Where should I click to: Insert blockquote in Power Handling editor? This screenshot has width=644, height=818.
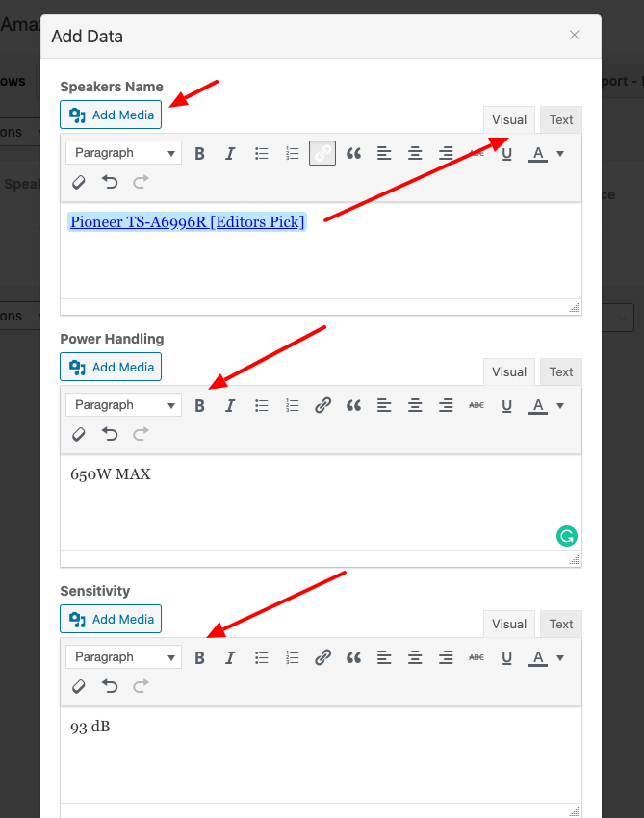(x=353, y=405)
